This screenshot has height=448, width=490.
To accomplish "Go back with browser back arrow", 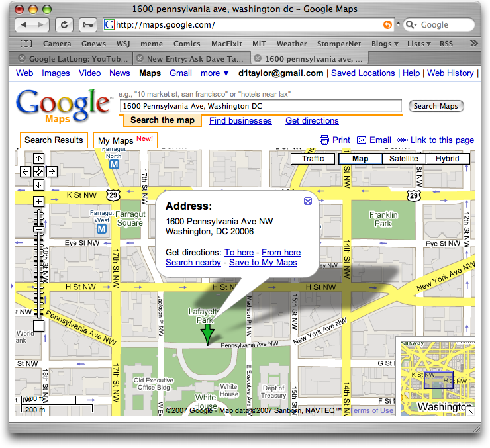I will (24, 25).
